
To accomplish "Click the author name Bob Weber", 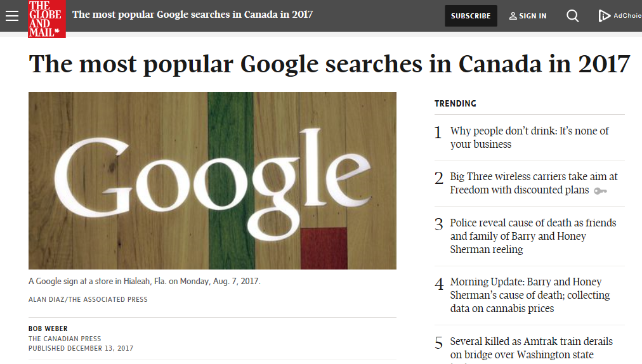I will [48, 328].
